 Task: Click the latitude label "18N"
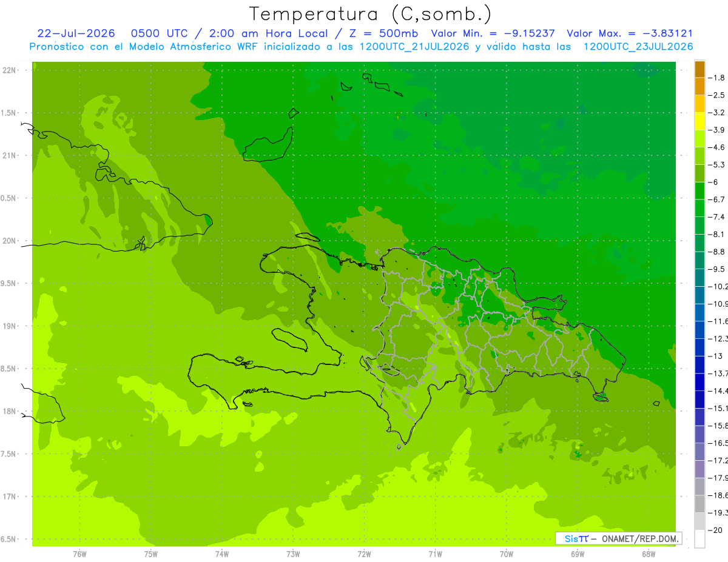(x=8, y=411)
